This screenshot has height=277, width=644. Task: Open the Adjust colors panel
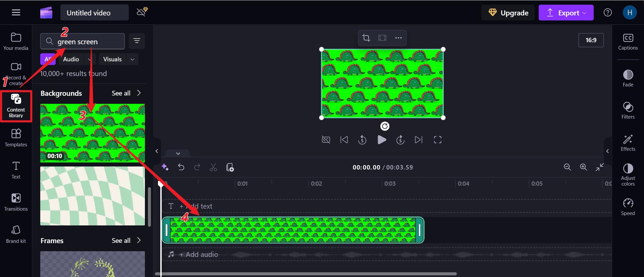[628, 175]
